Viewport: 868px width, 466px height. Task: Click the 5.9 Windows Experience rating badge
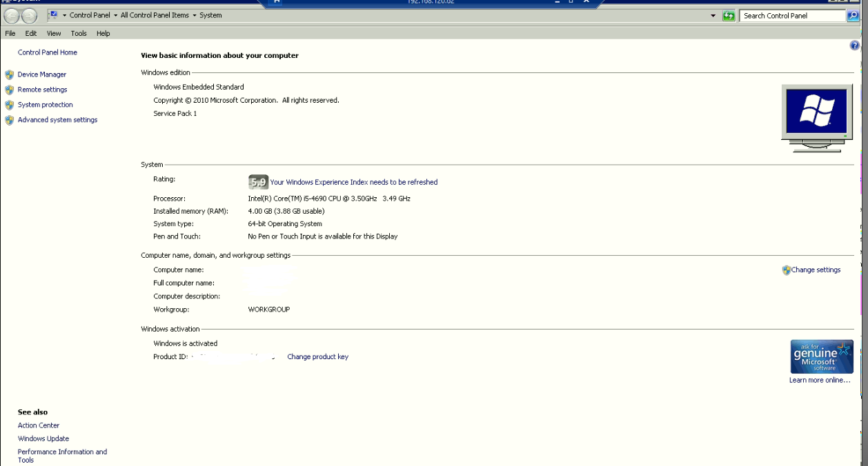click(x=257, y=182)
